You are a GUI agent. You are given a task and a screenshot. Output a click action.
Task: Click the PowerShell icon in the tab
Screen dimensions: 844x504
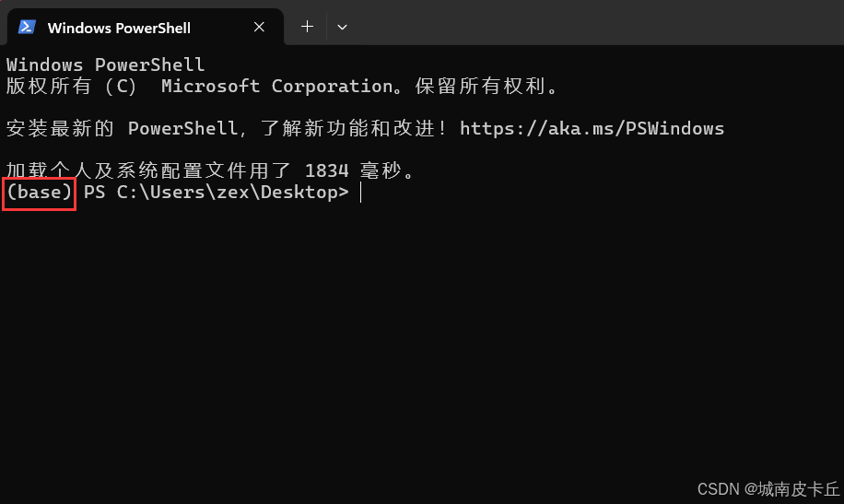click(x=27, y=28)
